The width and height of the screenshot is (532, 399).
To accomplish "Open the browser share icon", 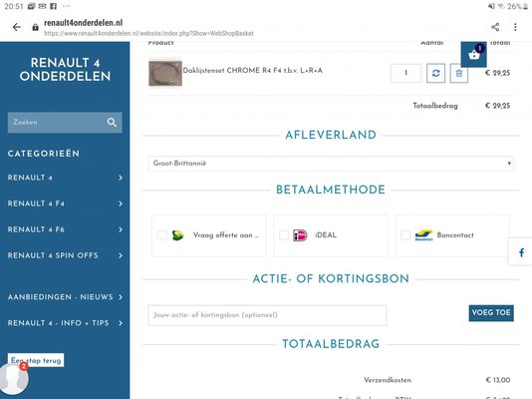I will 495,27.
